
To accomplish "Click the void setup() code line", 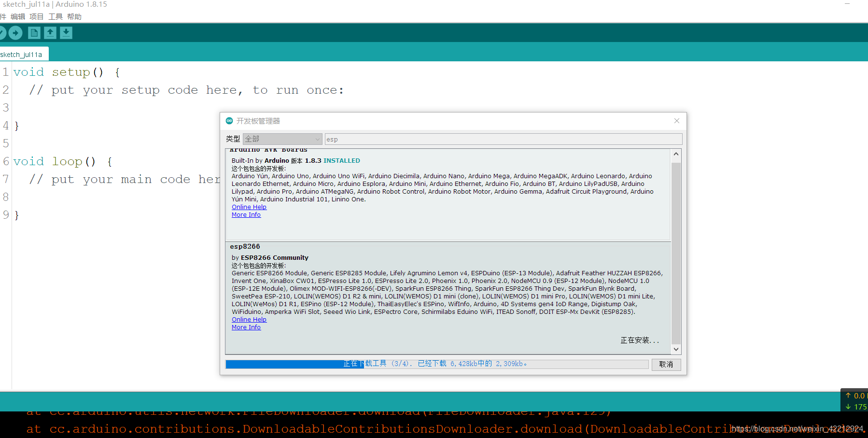I will point(67,72).
